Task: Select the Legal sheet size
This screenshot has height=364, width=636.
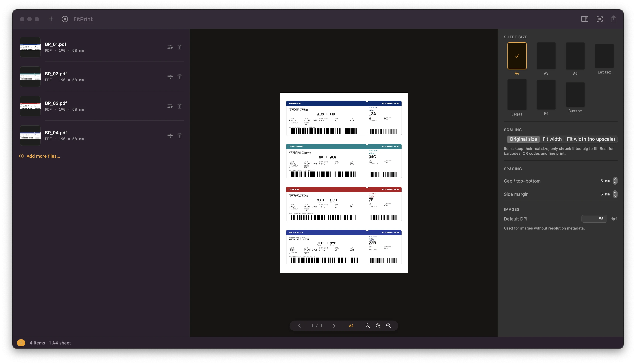Action: (517, 94)
